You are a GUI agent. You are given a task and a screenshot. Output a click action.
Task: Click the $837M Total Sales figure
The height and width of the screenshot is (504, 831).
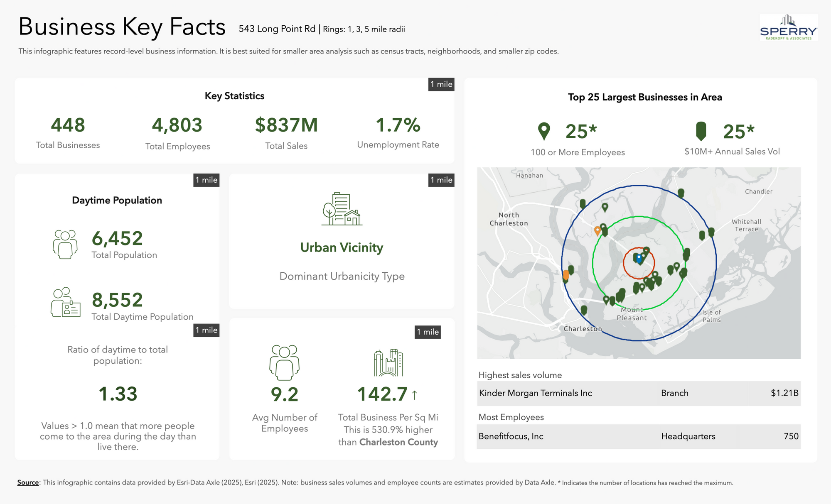click(286, 125)
